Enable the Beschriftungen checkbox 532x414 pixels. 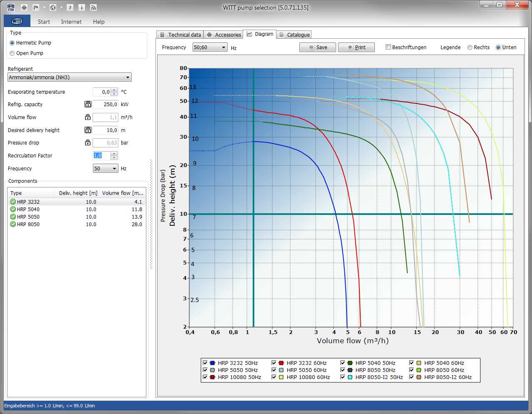[x=388, y=47]
